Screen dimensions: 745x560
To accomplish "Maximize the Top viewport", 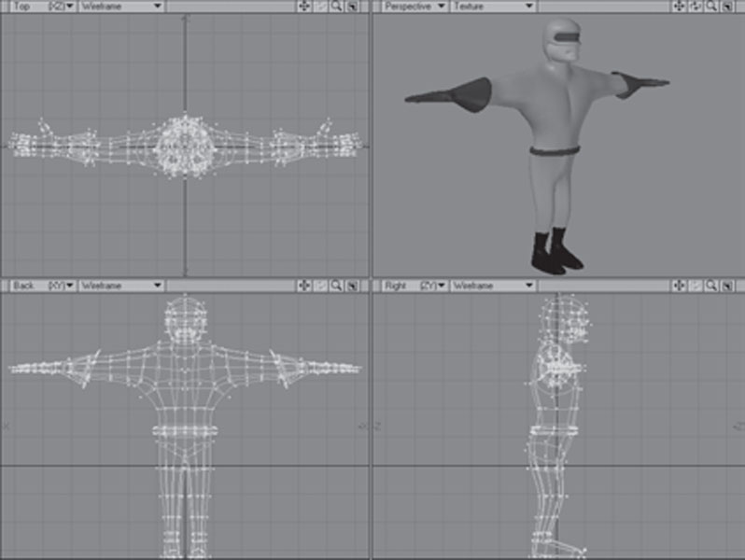I will pos(352,7).
